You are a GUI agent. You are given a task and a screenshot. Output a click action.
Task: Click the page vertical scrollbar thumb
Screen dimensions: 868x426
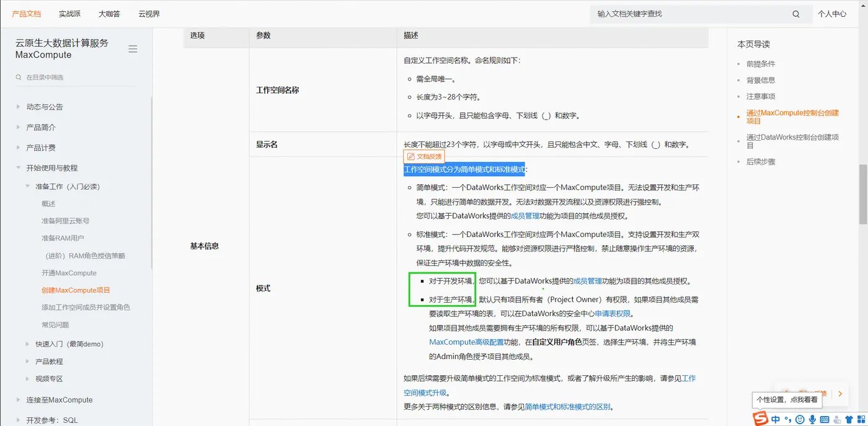click(863, 193)
